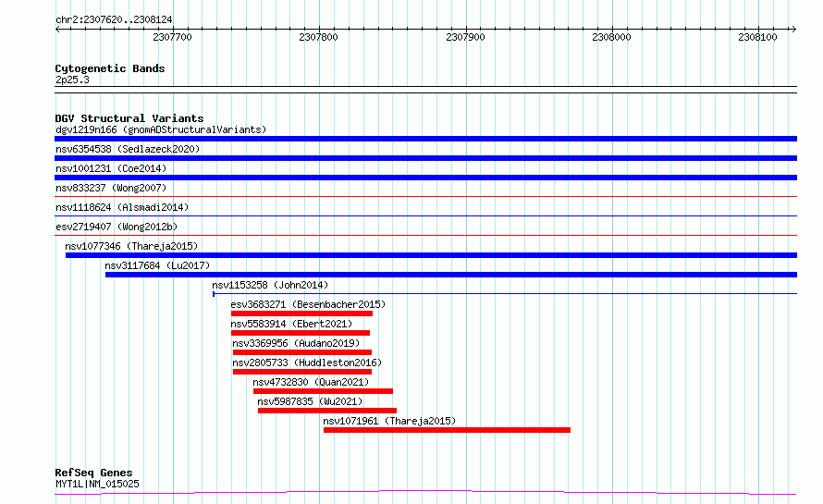Screen dimensions: 823x504
Task: Click nsv2805733 (Huddleston2016) label
Action: coord(307,363)
